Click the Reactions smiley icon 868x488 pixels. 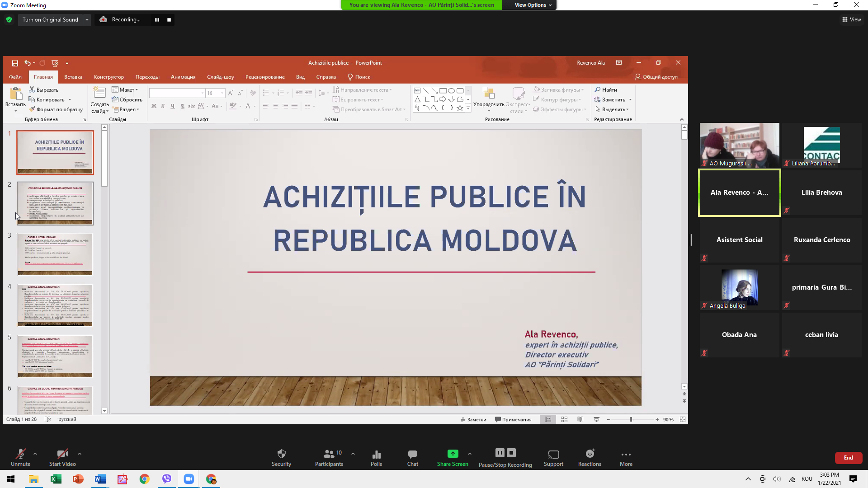coord(590,454)
